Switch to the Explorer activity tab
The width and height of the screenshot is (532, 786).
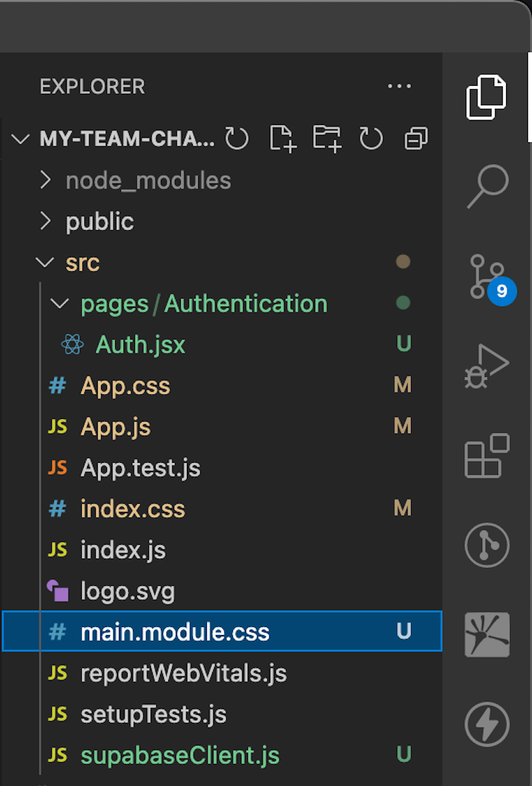(x=486, y=96)
